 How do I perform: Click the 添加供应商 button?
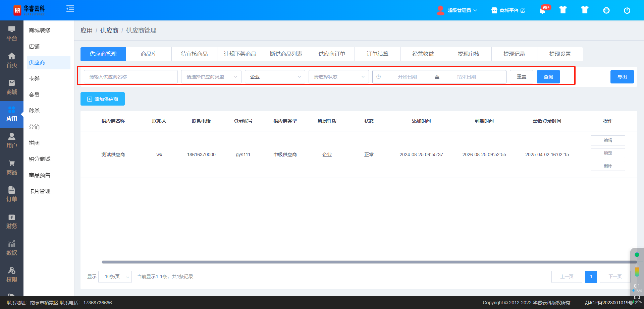(x=103, y=99)
